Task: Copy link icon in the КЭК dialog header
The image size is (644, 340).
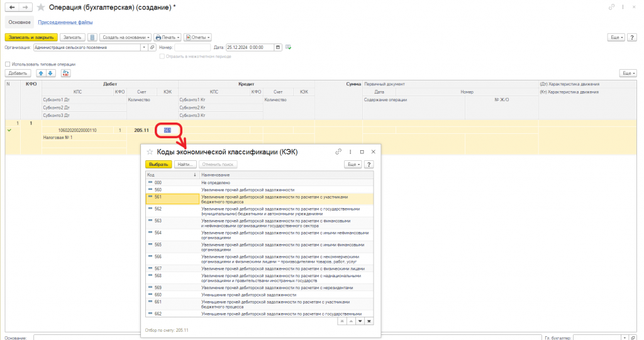Action: click(338, 151)
